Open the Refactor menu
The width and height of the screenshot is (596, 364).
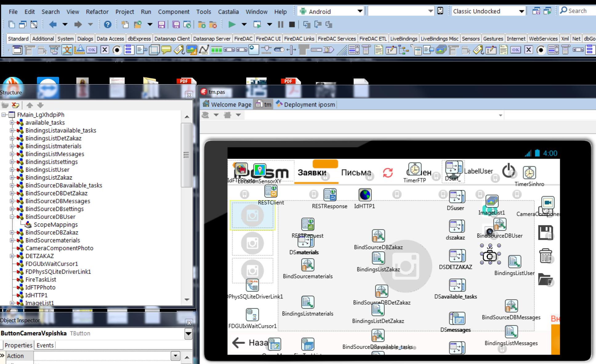(x=97, y=12)
